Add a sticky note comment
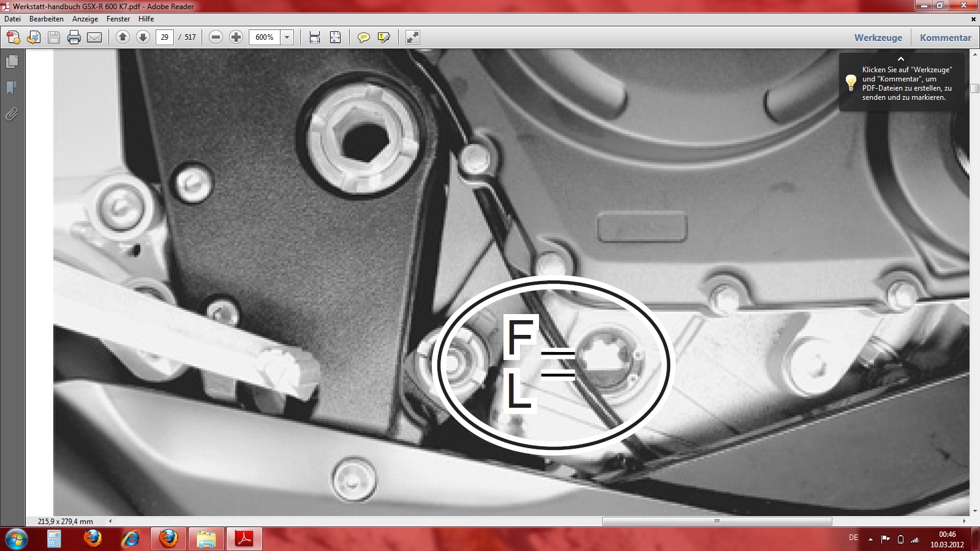980x551 pixels. tap(364, 37)
